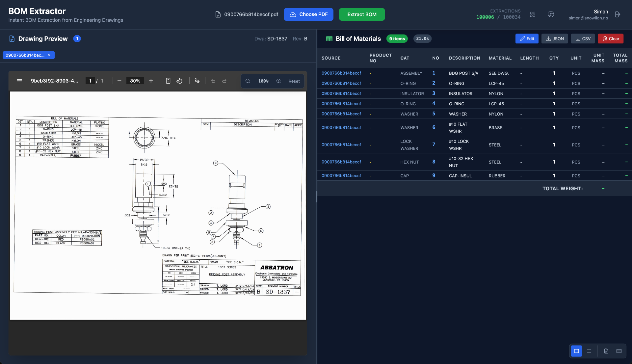Click the magnifier zoom-out icon
Image resolution: width=632 pixels, height=364 pixels.
[x=248, y=81]
